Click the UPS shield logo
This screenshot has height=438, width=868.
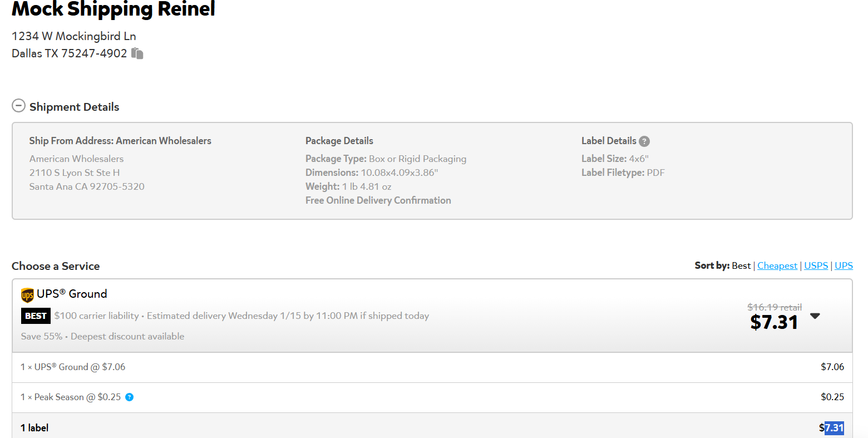pyautogui.click(x=27, y=295)
